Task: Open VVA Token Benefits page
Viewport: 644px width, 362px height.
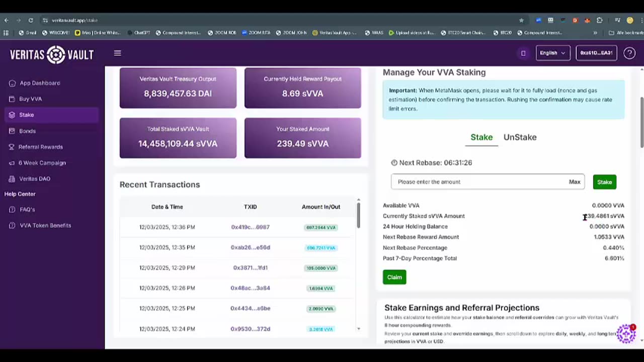Action: pyautogui.click(x=45, y=226)
